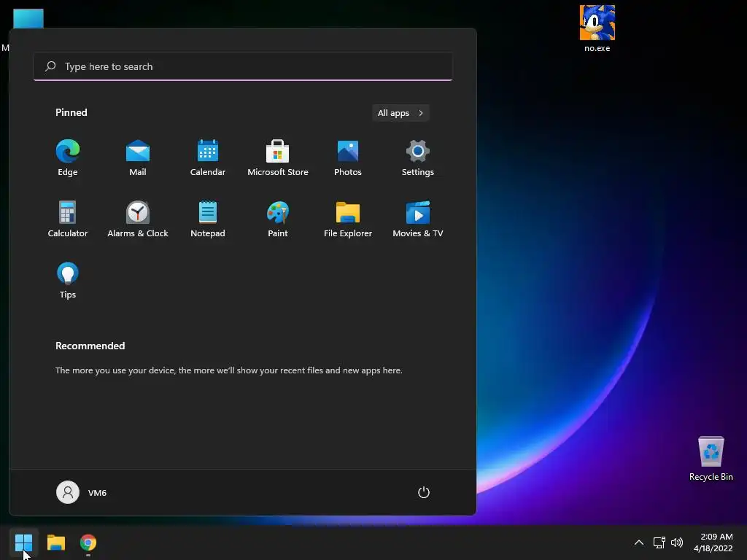This screenshot has height=560, width=747.
Task: Open the clock showing 2:09 AM
Action: coord(713,542)
